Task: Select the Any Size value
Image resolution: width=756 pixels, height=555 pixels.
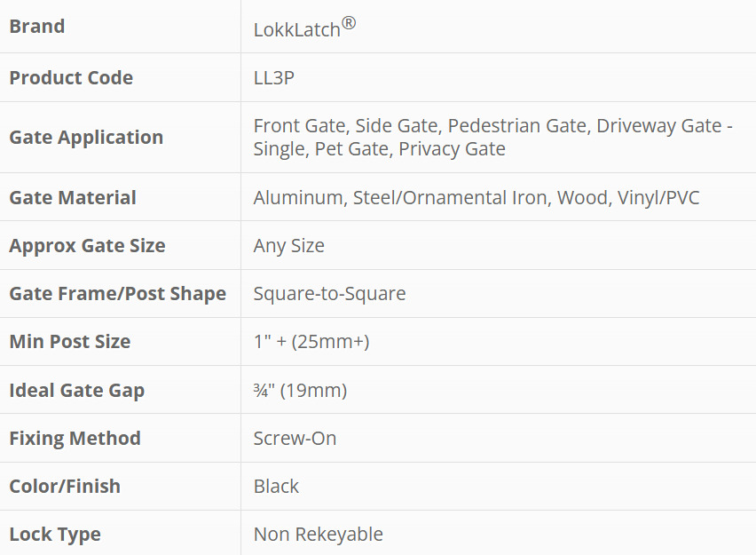Action: click(289, 246)
